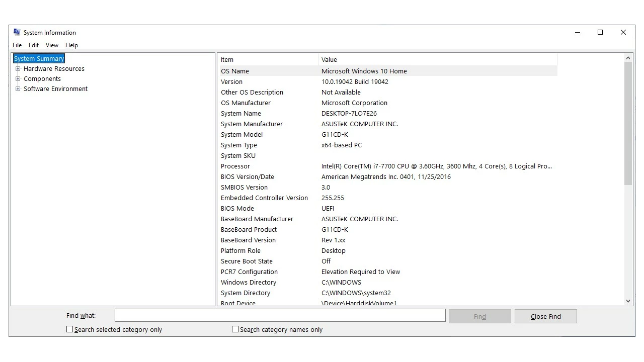Click the Item column header
644x362 pixels.
coord(269,59)
